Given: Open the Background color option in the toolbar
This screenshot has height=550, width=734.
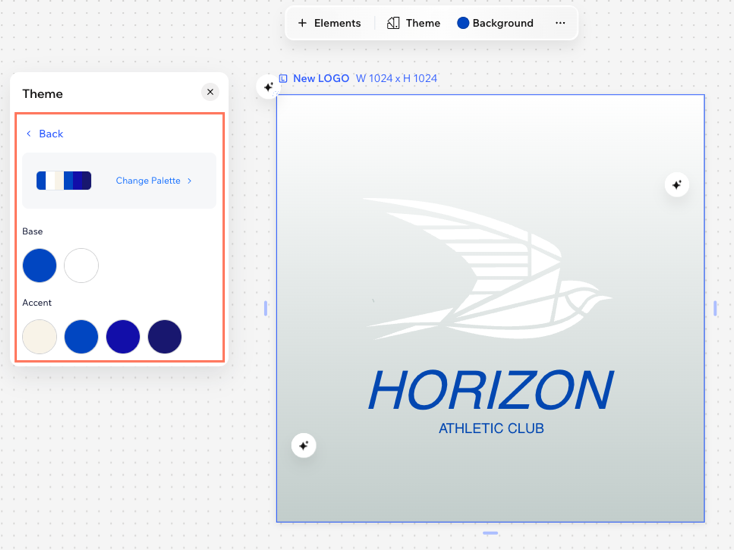Looking at the screenshot, I should 495,23.
